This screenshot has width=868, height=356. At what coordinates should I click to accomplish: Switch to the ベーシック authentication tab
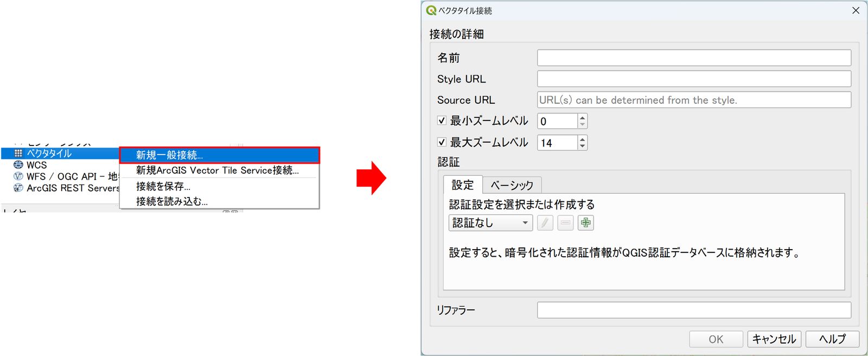coord(512,186)
